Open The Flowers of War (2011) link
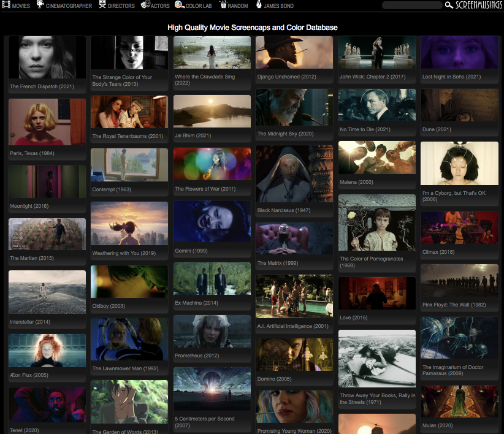Viewport: 504px width, 434px height. 205,189
